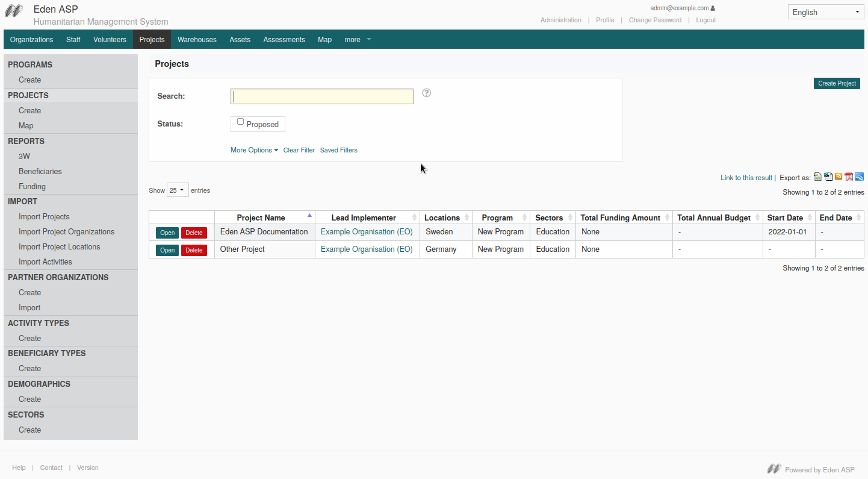Export results as XML file
This screenshot has width=868, height=479.
(x=817, y=177)
